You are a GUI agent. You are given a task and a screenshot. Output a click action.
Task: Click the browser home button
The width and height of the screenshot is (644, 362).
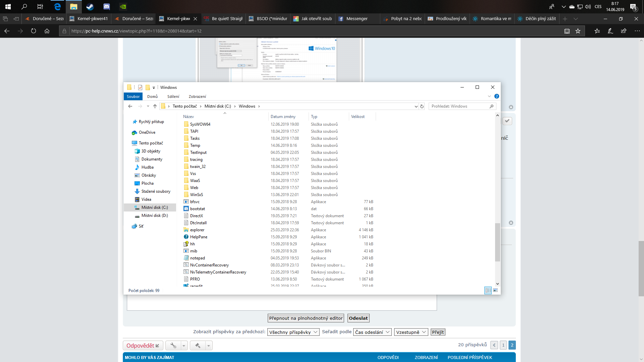(47, 31)
